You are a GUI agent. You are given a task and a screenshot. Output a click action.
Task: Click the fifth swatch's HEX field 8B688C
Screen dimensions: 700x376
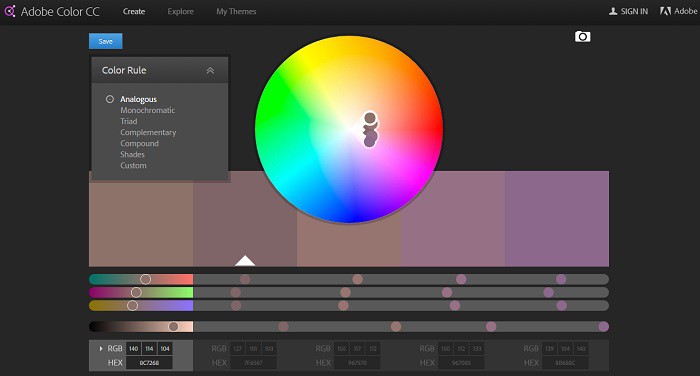[x=565, y=363]
